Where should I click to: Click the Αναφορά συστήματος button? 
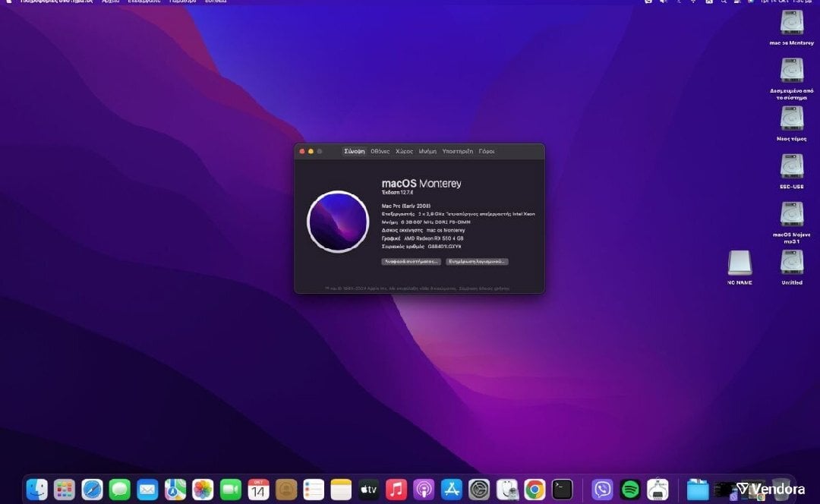[411, 261]
